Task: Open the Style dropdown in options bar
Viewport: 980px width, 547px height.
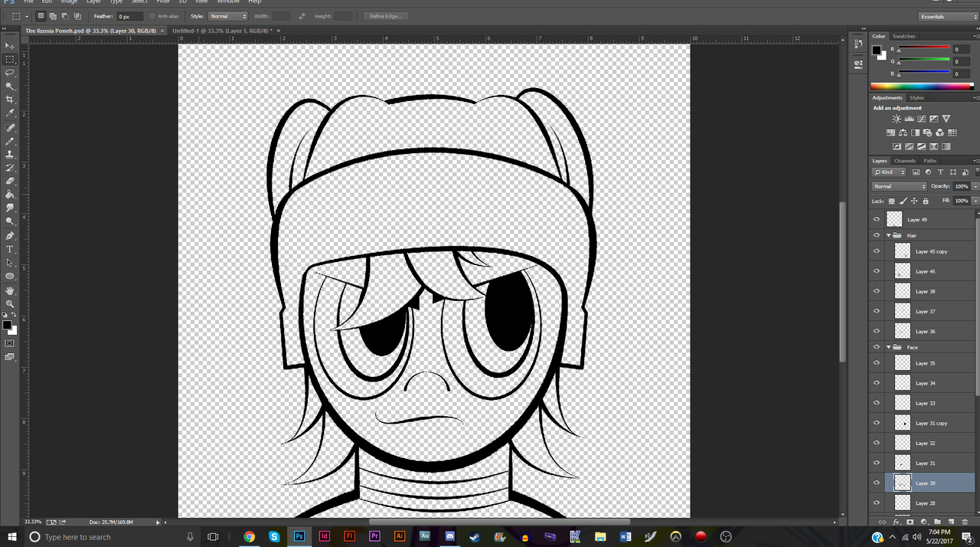Action: [228, 16]
